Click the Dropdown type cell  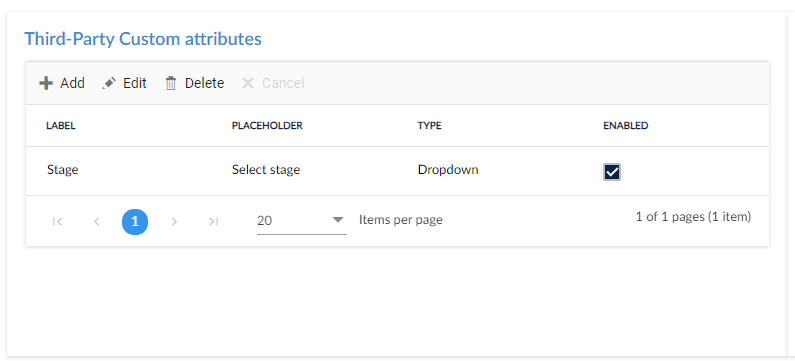[x=448, y=170]
